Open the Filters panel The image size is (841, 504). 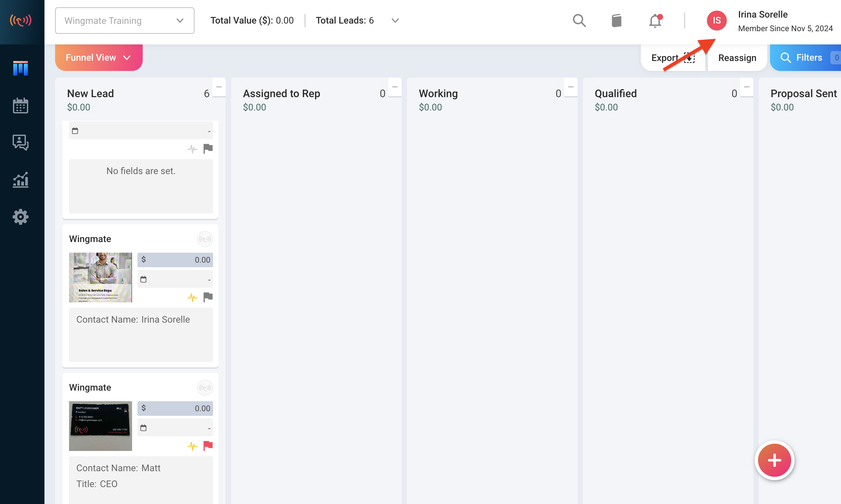805,58
